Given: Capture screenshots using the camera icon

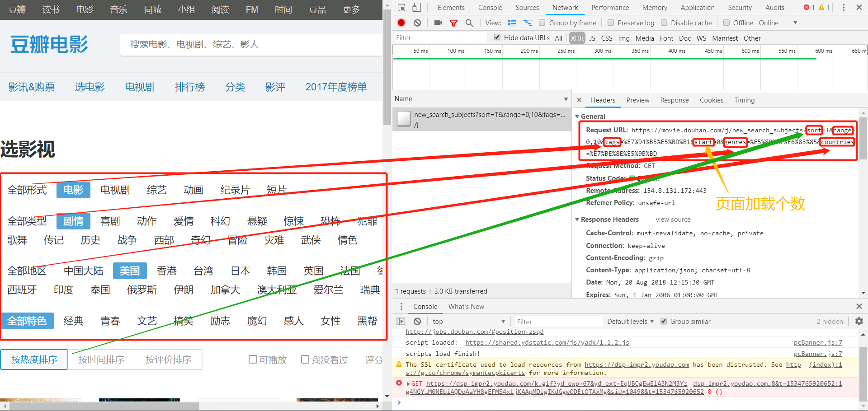Looking at the screenshot, I should 438,23.
